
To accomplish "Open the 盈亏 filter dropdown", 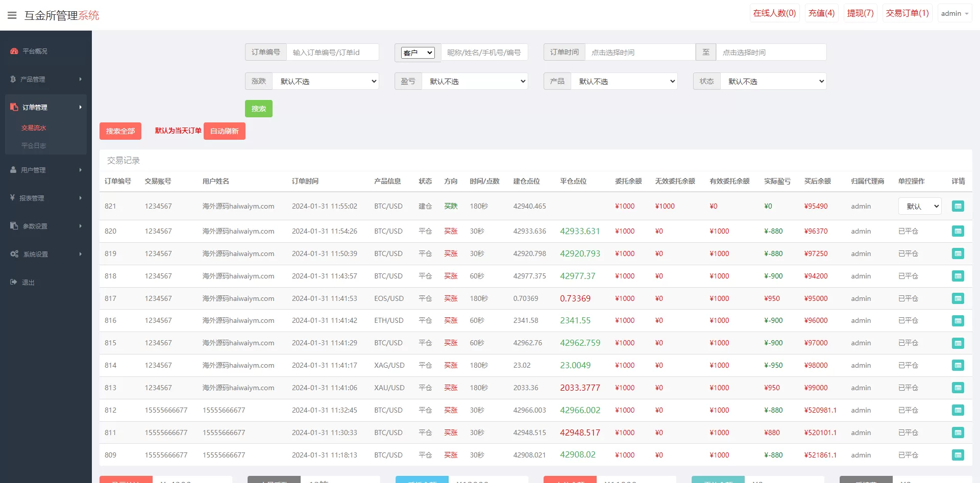I will 475,81.
